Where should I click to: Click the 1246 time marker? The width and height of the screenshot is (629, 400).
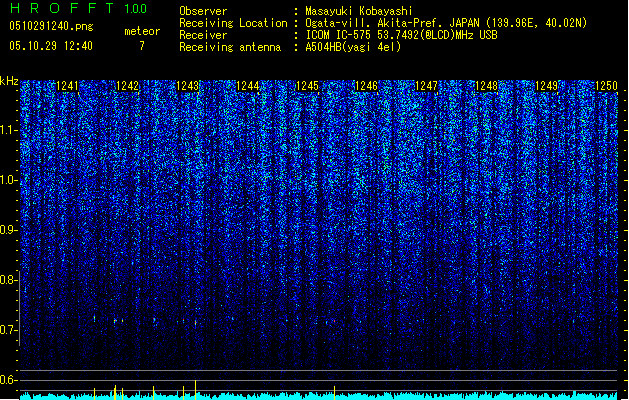[367, 86]
